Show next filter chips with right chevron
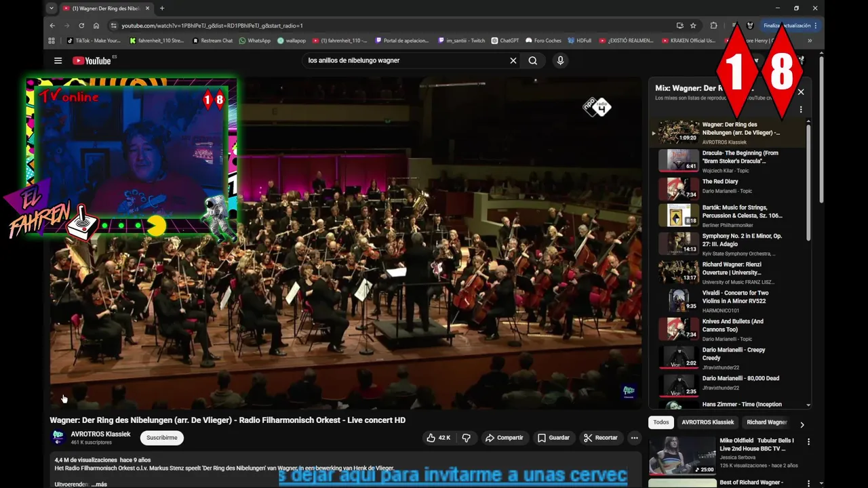 (x=802, y=425)
